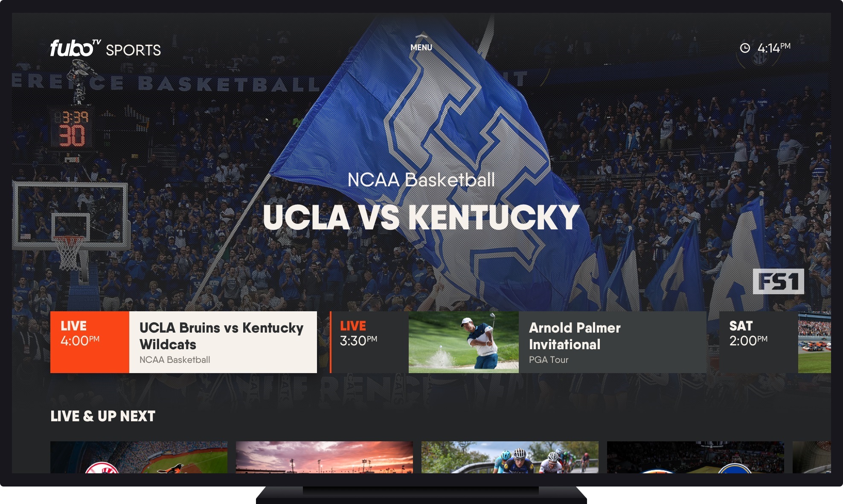
Task: Open the SAT 2:00 PM event card
Action: 775,342
